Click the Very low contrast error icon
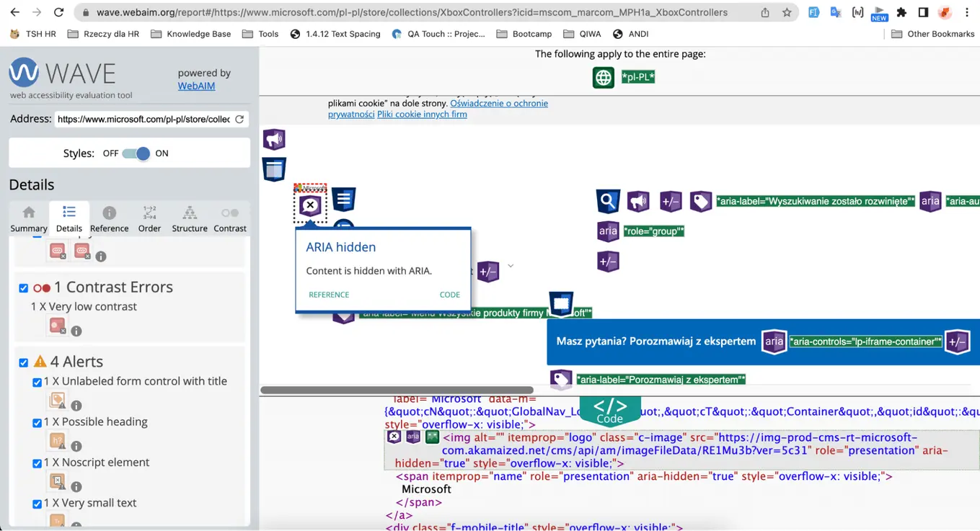The height and width of the screenshot is (531, 980). [x=58, y=326]
